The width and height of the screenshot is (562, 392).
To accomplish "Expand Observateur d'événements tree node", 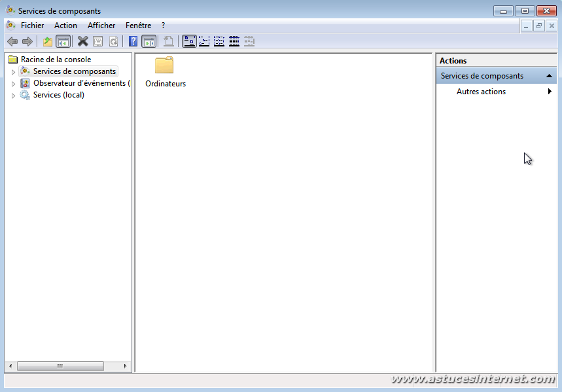I will (13, 84).
